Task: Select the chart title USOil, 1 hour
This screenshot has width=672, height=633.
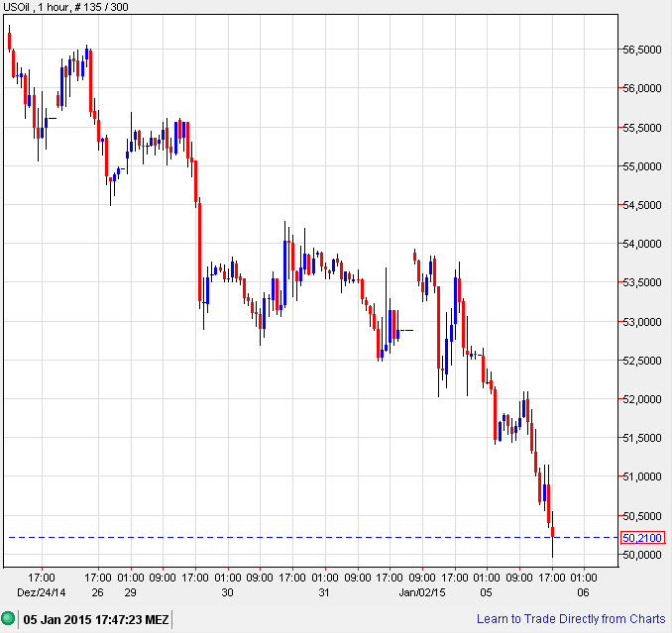Action: [x=35, y=7]
